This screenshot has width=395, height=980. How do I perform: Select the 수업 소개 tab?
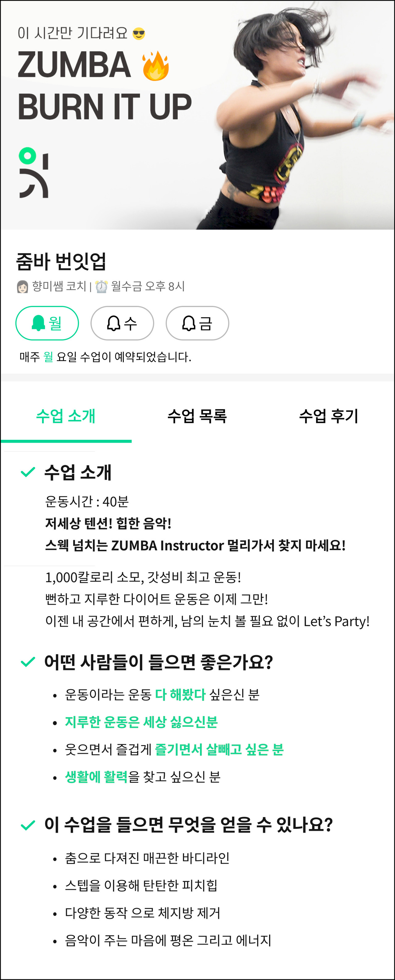(x=66, y=416)
